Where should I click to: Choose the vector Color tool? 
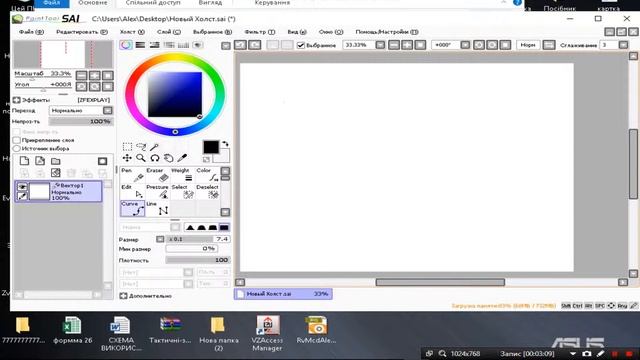pyautogui.click(x=207, y=175)
